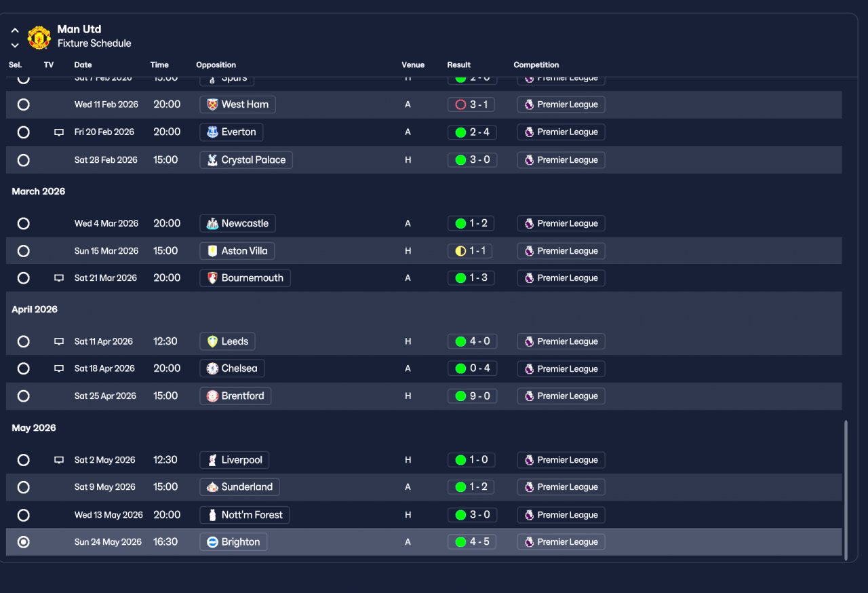Click the Time column header
Screen dimensions: 868x593
point(159,65)
